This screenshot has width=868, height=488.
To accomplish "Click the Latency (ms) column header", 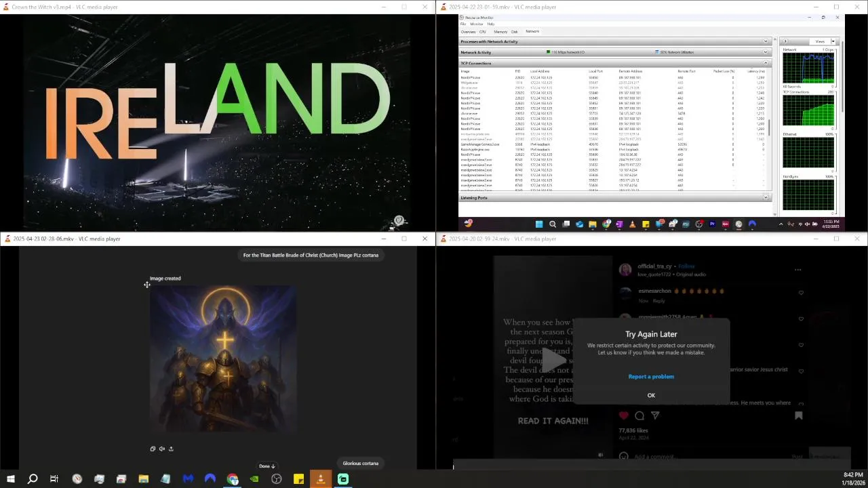I will pyautogui.click(x=756, y=71).
